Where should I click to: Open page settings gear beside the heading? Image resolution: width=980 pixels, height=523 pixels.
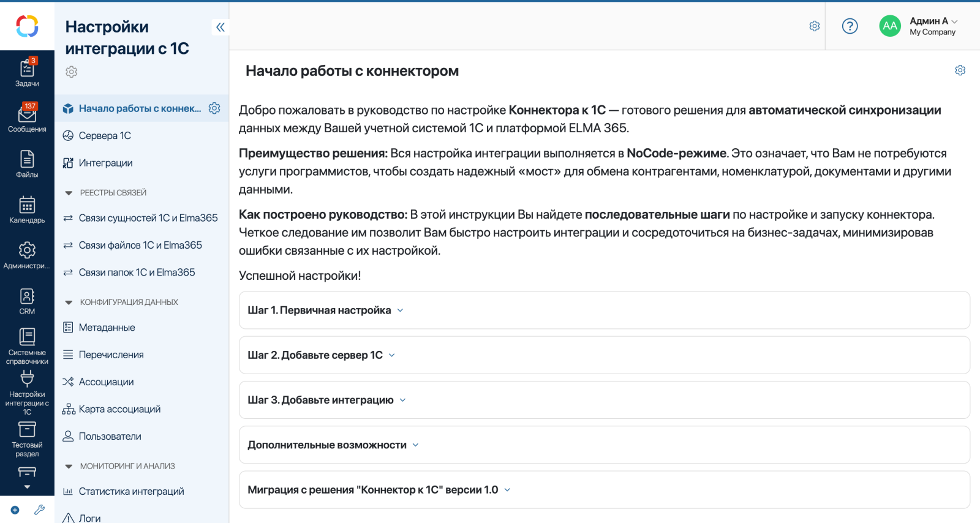click(960, 70)
